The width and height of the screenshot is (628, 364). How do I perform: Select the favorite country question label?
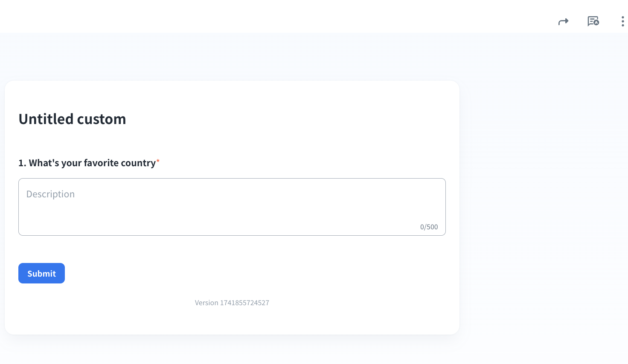point(92,163)
